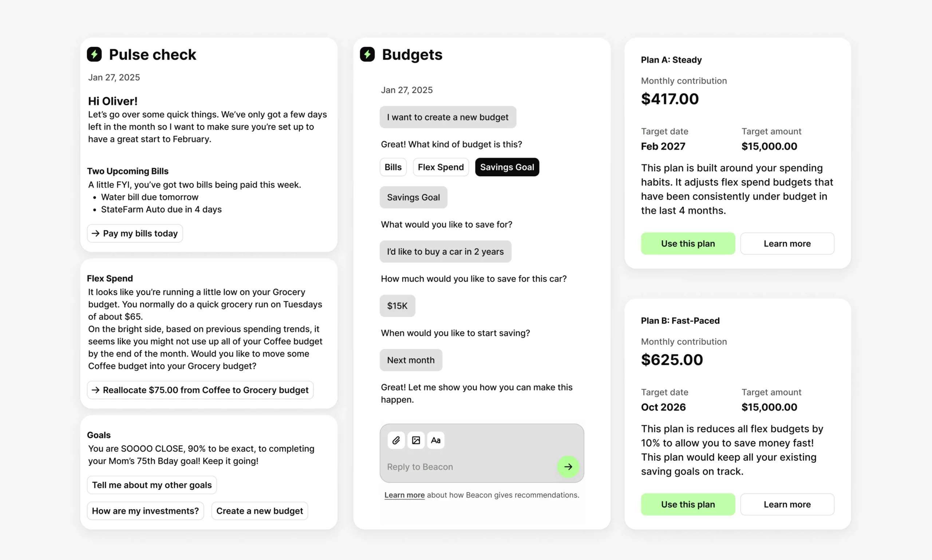The height and width of the screenshot is (560, 932).
Task: Click the arrow icon on Pay my bills today
Action: 96,233
